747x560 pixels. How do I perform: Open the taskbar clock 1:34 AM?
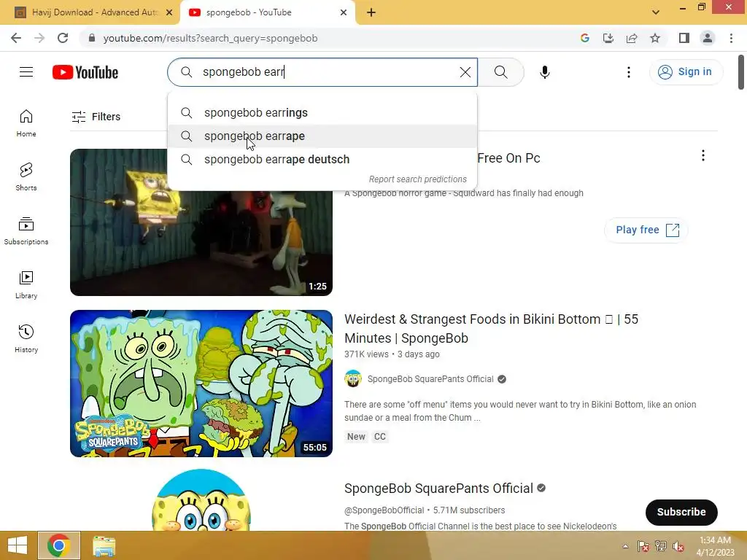[715, 546]
